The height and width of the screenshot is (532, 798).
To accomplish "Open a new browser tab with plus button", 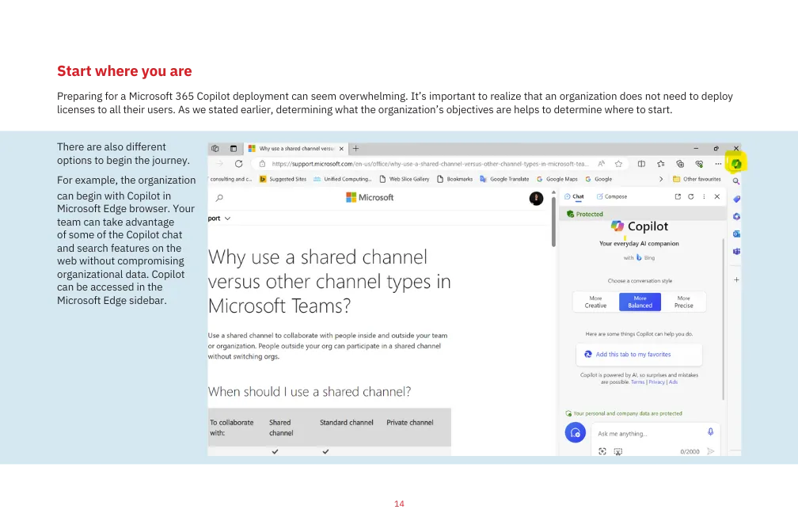I will click(355, 149).
